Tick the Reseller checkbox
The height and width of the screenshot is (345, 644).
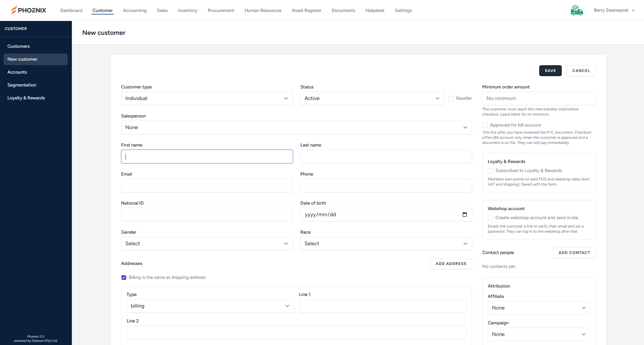click(451, 98)
